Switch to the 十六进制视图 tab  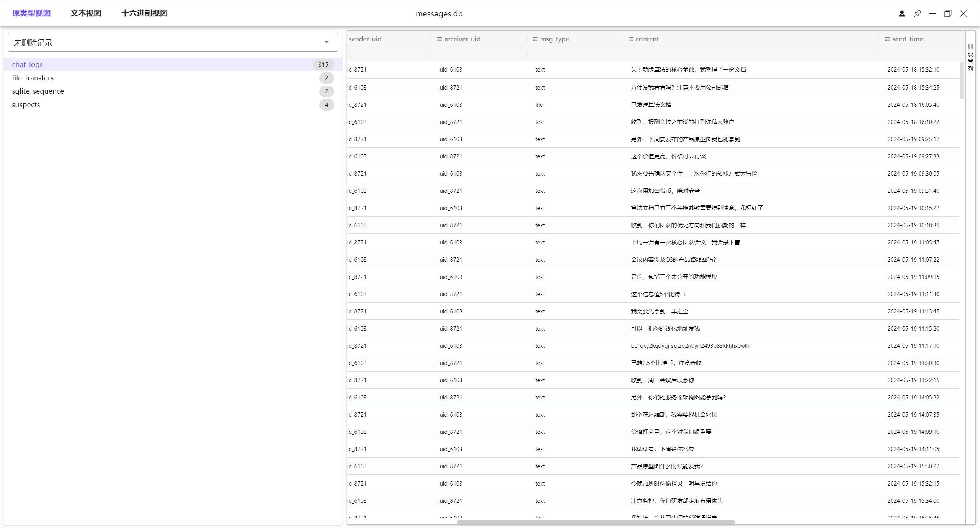pyautogui.click(x=144, y=13)
